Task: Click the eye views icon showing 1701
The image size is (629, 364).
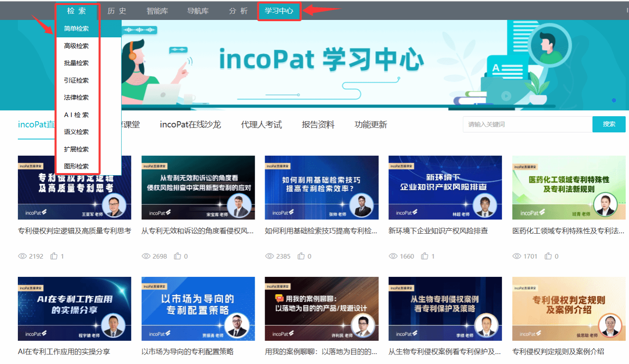Action: (x=517, y=256)
